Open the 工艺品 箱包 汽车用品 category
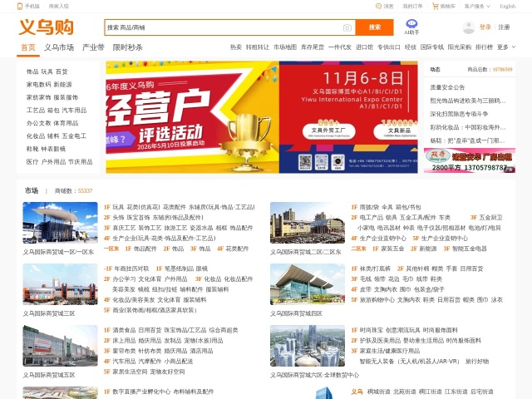This screenshot has height=399, width=532. (x=57, y=111)
